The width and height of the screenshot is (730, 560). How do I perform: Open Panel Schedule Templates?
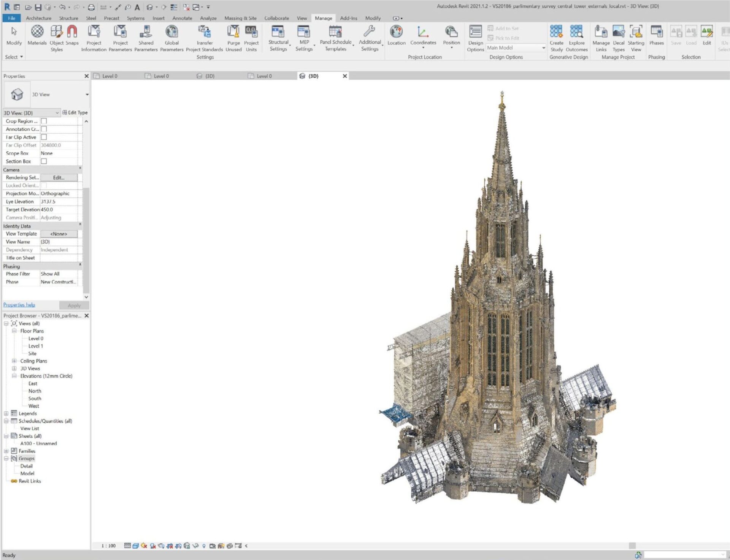click(336, 38)
